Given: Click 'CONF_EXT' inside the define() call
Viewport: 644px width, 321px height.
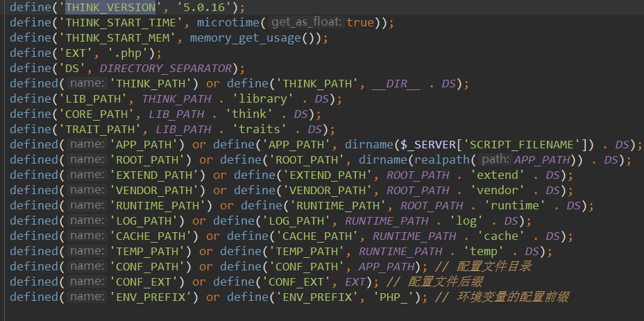Looking at the screenshot, I should click(300, 282).
